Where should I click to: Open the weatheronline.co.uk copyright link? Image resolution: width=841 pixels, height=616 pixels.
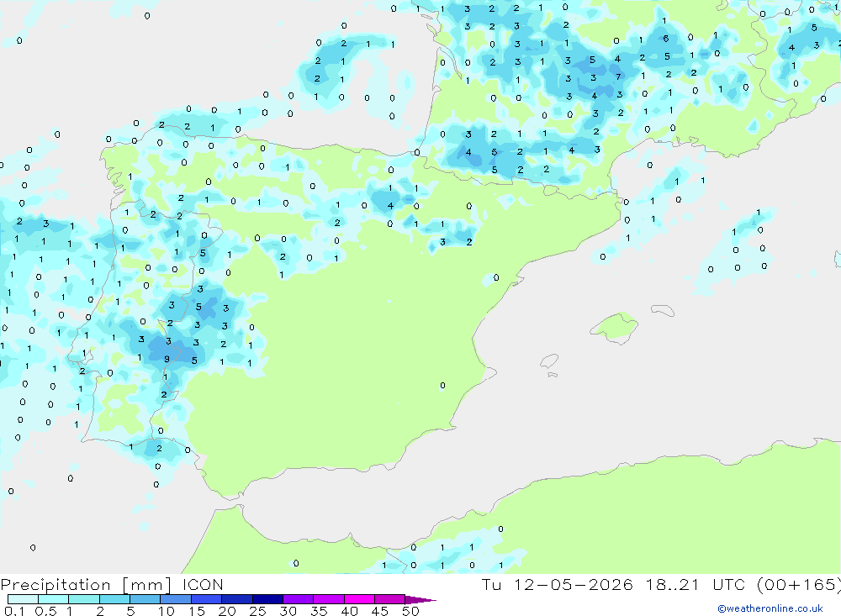tap(770, 608)
